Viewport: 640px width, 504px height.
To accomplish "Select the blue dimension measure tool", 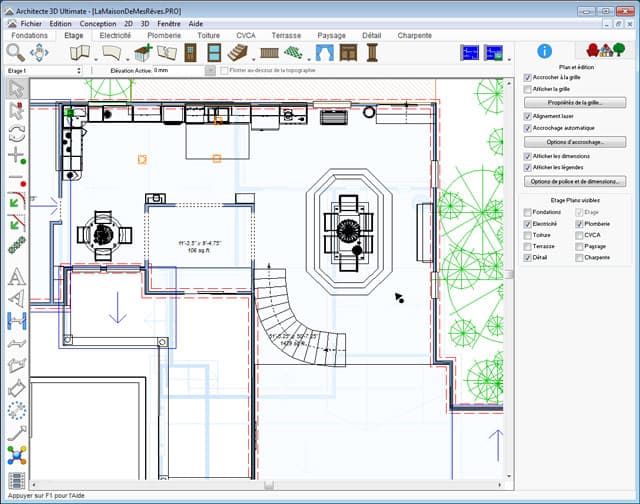I will point(17,321).
